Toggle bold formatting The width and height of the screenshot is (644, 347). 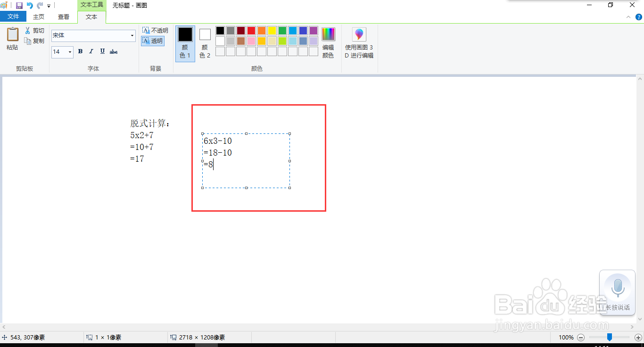click(x=80, y=51)
